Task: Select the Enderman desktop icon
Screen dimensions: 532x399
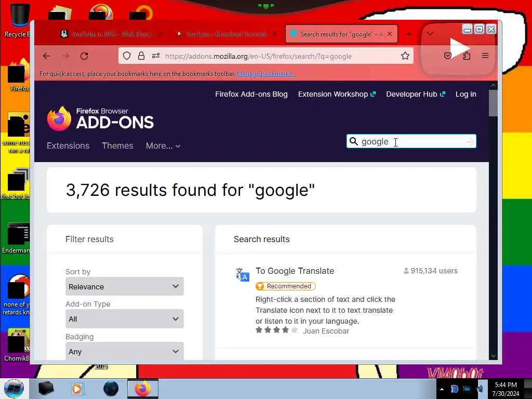Action: (x=17, y=238)
